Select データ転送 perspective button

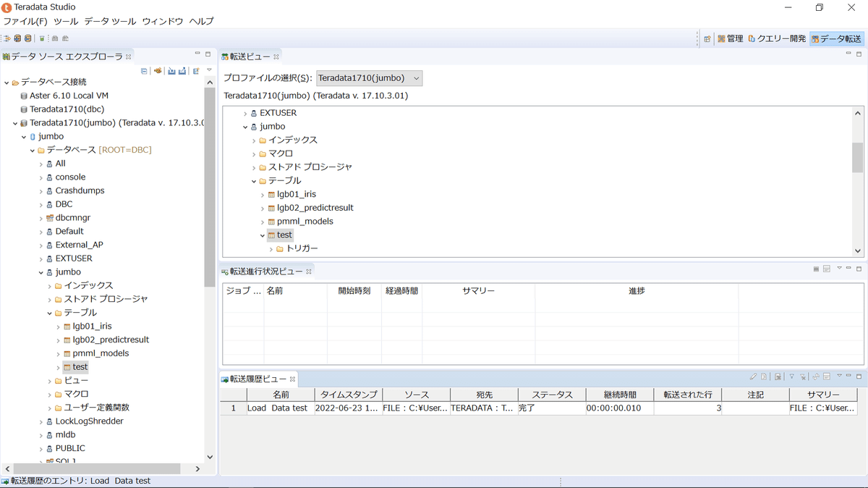coord(836,39)
